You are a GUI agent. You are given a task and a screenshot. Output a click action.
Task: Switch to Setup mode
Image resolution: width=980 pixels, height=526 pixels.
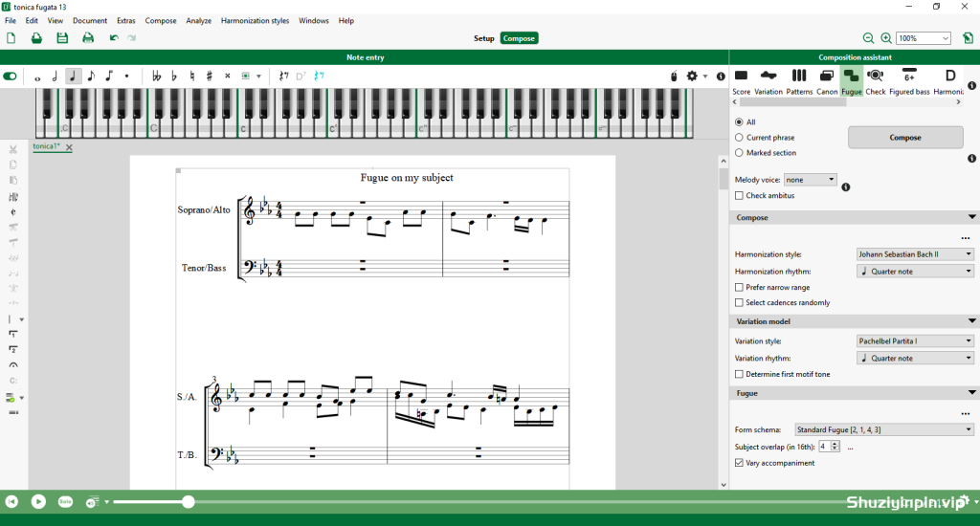(483, 38)
